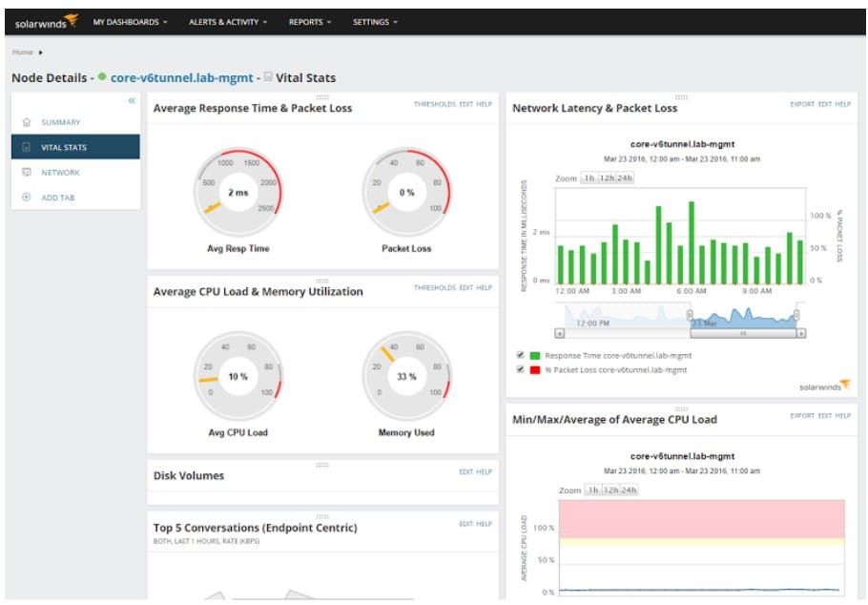This screenshot has width=868, height=605.
Task: Edit the Min/Max/Average of Average CPU Load widget
Action: point(825,415)
